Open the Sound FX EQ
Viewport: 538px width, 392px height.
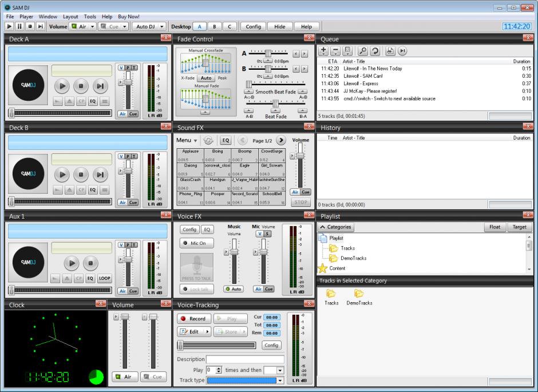point(226,140)
